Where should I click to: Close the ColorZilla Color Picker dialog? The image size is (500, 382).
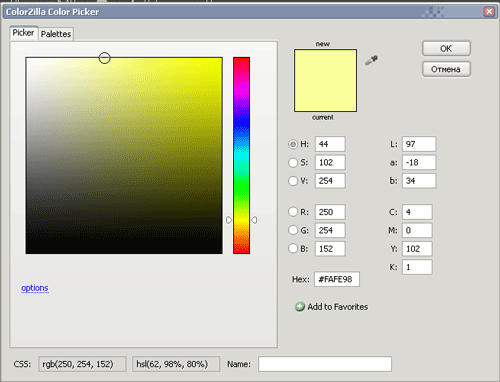[489, 12]
